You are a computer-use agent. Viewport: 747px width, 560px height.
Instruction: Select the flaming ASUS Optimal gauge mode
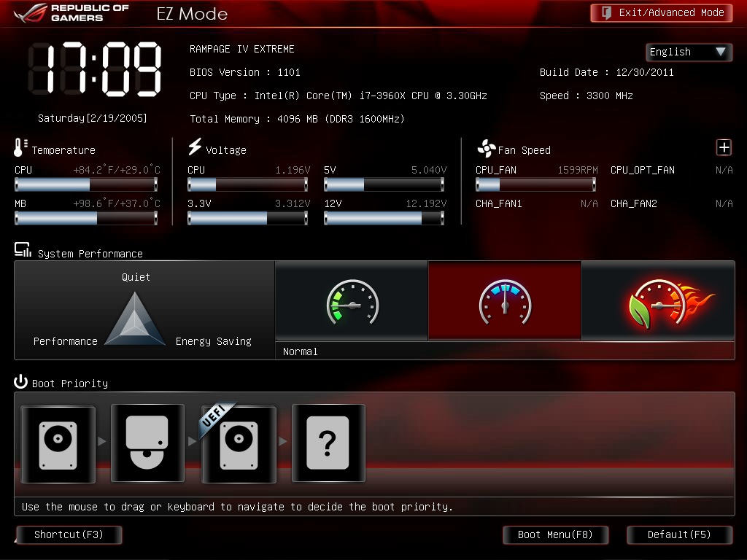pyautogui.click(x=659, y=301)
